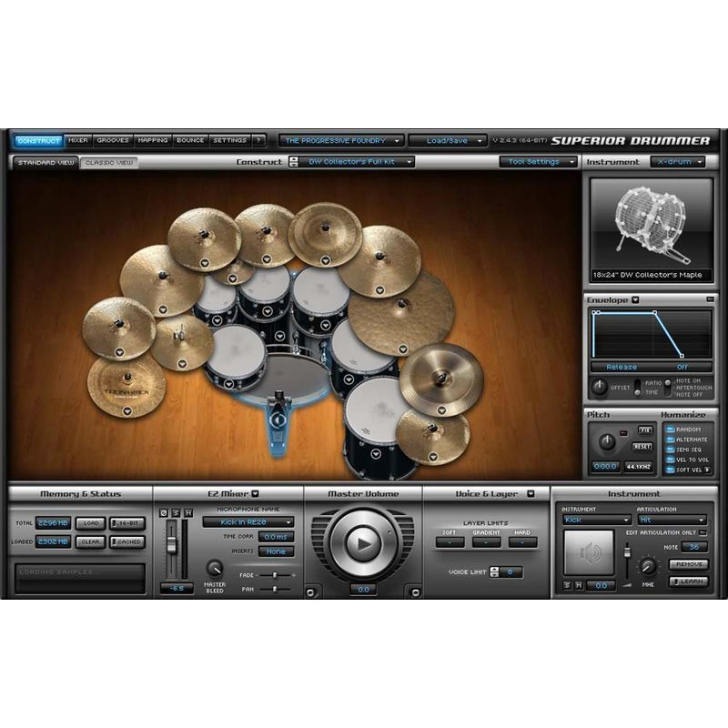The width and height of the screenshot is (728, 728).
Task: Toggle the Envelope enable indicator
Action: pos(710,300)
